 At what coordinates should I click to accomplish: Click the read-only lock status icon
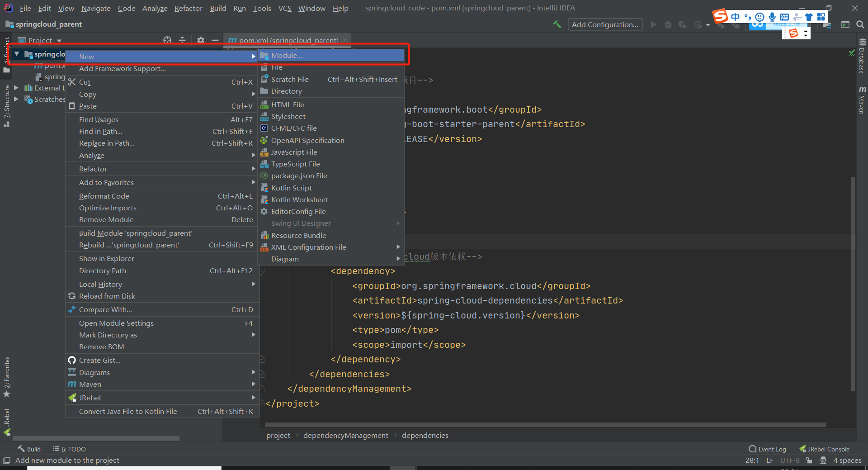point(809,460)
